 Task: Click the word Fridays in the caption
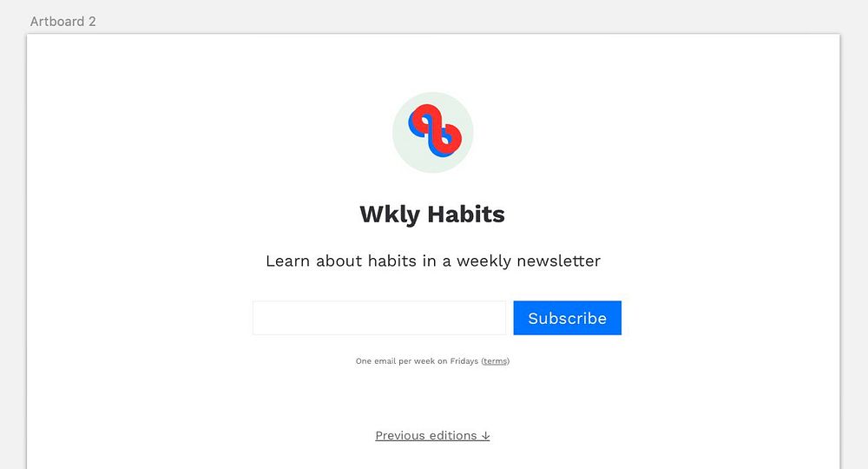click(464, 361)
